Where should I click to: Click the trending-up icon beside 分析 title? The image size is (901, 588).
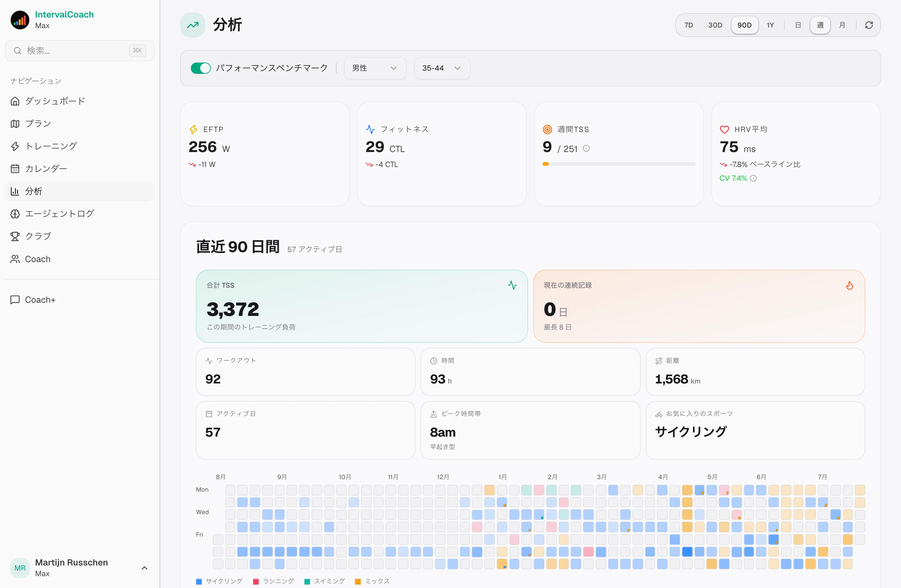click(x=193, y=25)
